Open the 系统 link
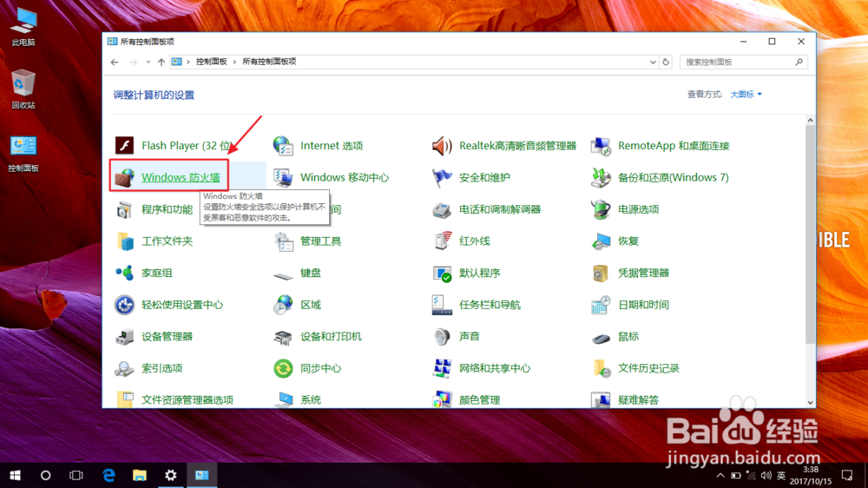This screenshot has width=868, height=488. (311, 400)
